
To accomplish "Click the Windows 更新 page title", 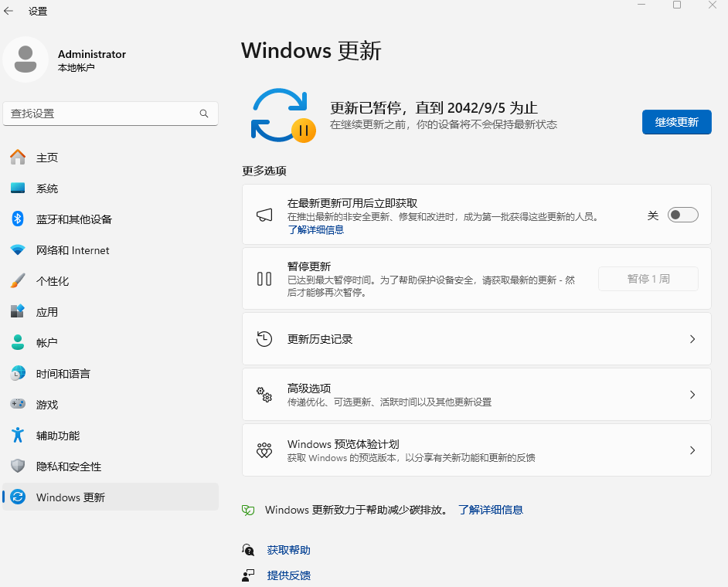I will coord(311,50).
